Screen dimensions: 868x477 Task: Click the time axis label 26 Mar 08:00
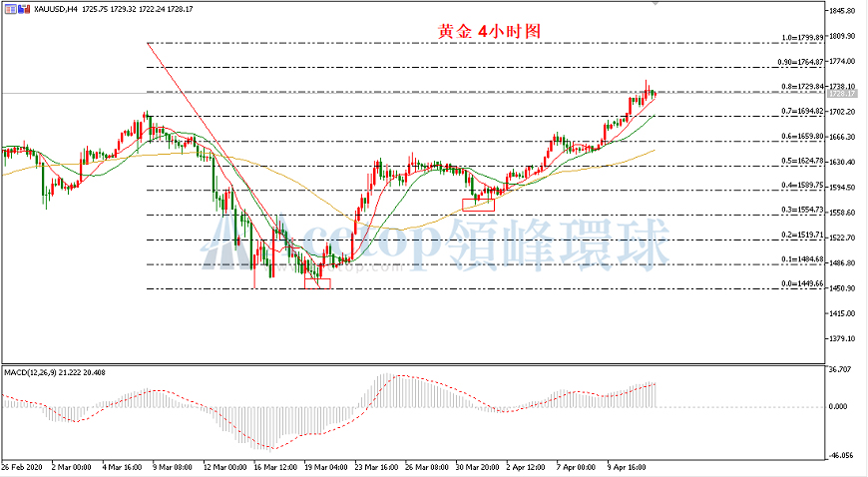click(427, 468)
